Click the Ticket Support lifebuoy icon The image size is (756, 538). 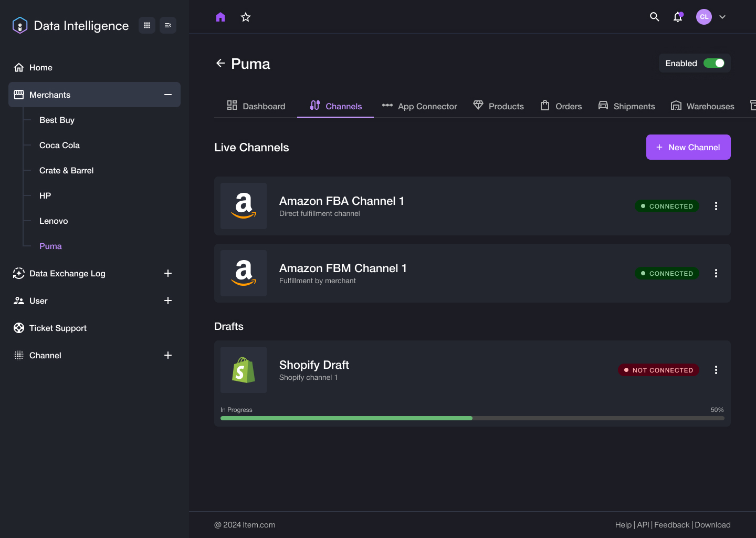pos(19,328)
